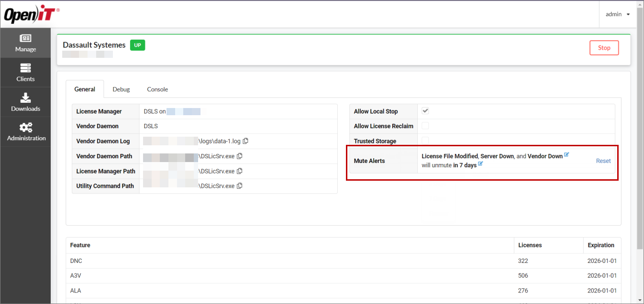Enable Allow License Reclaim
The height and width of the screenshot is (304, 644).
[x=425, y=126]
